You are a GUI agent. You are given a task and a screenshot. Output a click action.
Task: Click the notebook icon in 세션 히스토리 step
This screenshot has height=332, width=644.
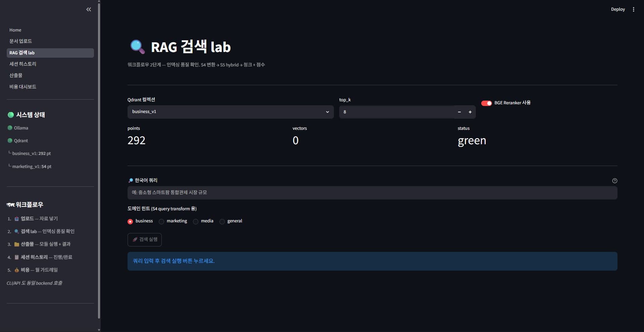click(16, 257)
